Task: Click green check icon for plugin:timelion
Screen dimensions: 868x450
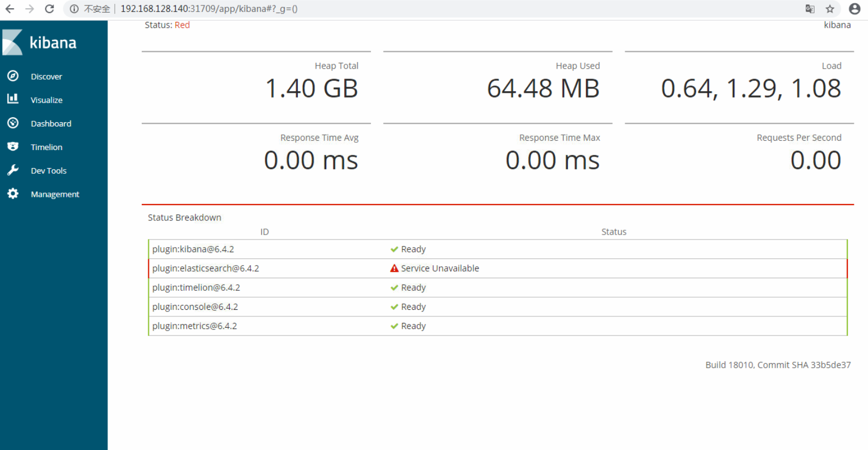Action: click(394, 287)
